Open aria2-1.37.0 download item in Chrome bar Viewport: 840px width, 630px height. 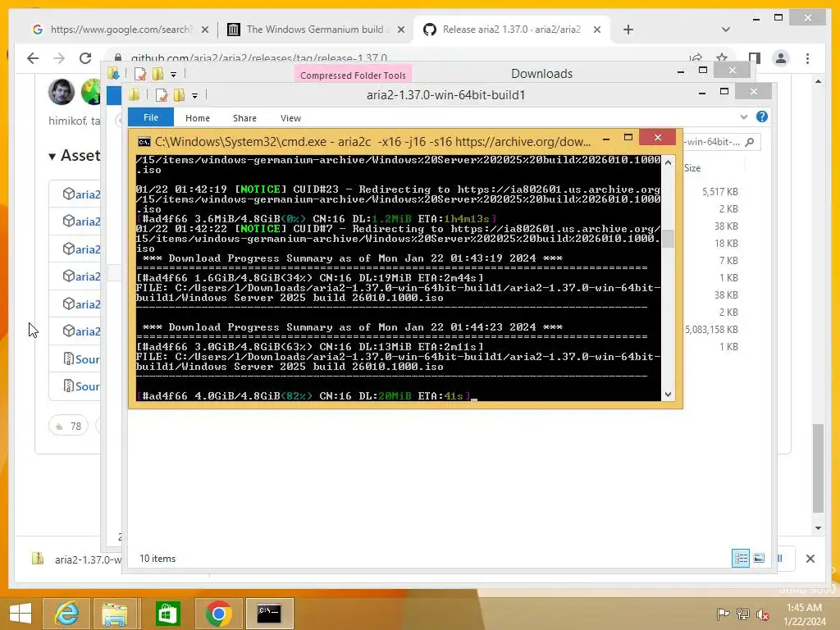click(76, 559)
